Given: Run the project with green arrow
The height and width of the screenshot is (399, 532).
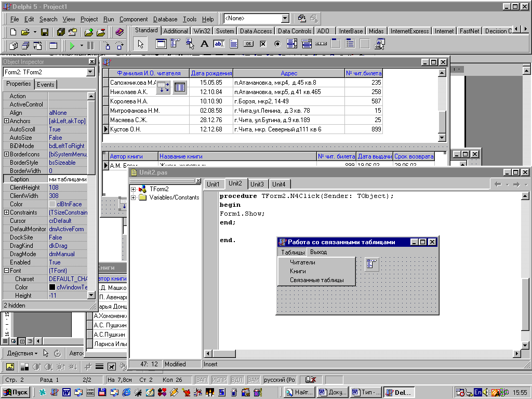Looking at the screenshot, I should [x=72, y=45].
